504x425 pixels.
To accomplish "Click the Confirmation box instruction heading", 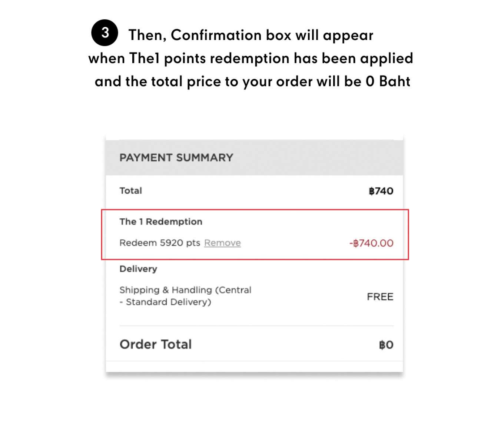I will point(251,35).
